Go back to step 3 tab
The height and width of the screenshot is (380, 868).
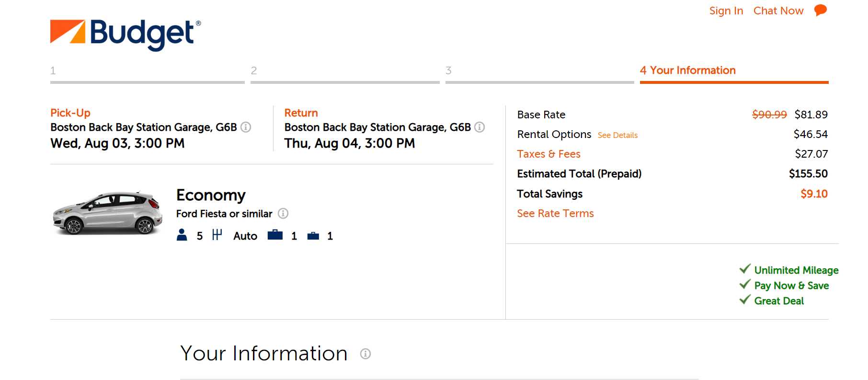pos(539,72)
